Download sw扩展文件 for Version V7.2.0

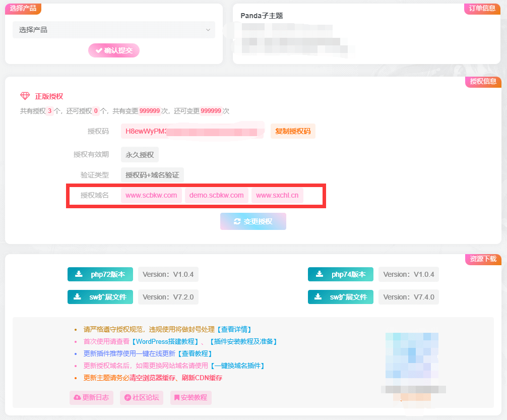pos(100,297)
